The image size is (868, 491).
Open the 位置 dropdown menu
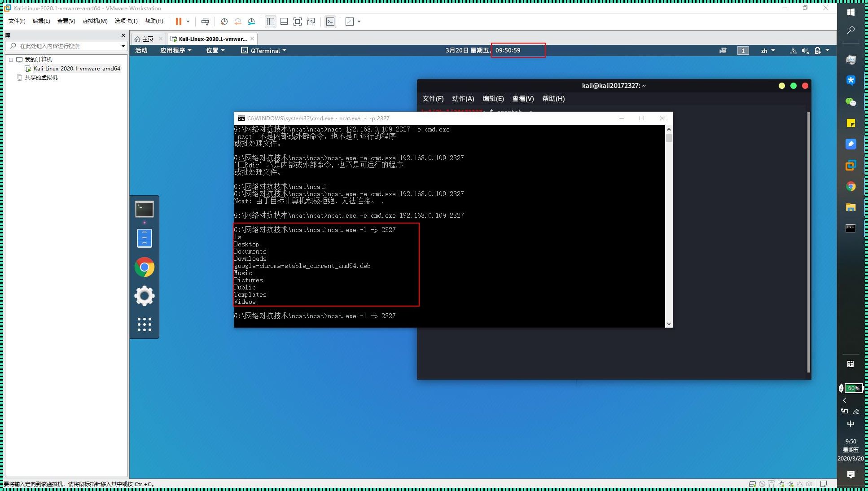click(215, 50)
